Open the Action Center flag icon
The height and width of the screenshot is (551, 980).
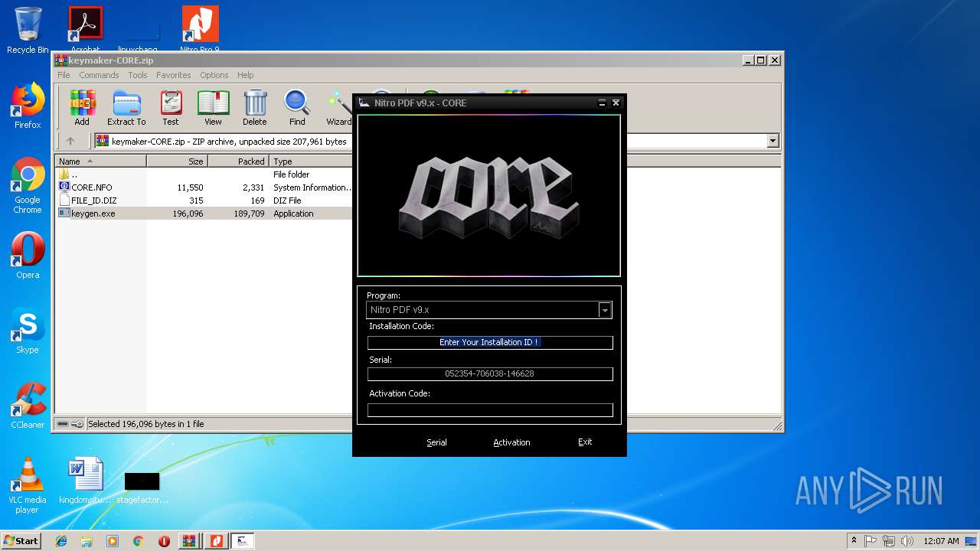point(871,541)
